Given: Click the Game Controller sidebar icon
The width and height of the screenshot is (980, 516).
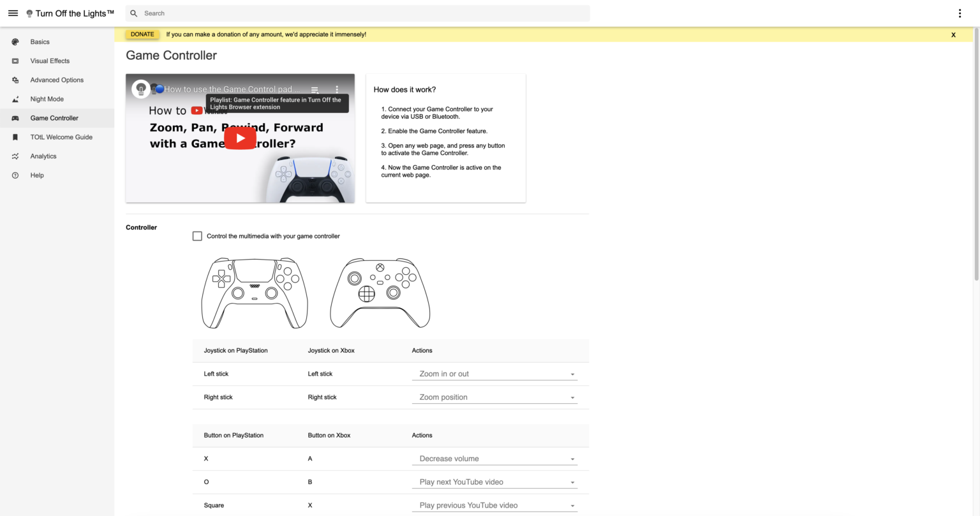Looking at the screenshot, I should [15, 118].
